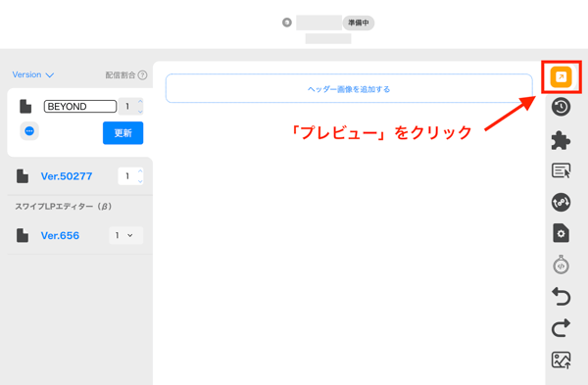Increase the Ver.50277 ratio stepper
Screen dimensions: 588x385
click(140, 171)
